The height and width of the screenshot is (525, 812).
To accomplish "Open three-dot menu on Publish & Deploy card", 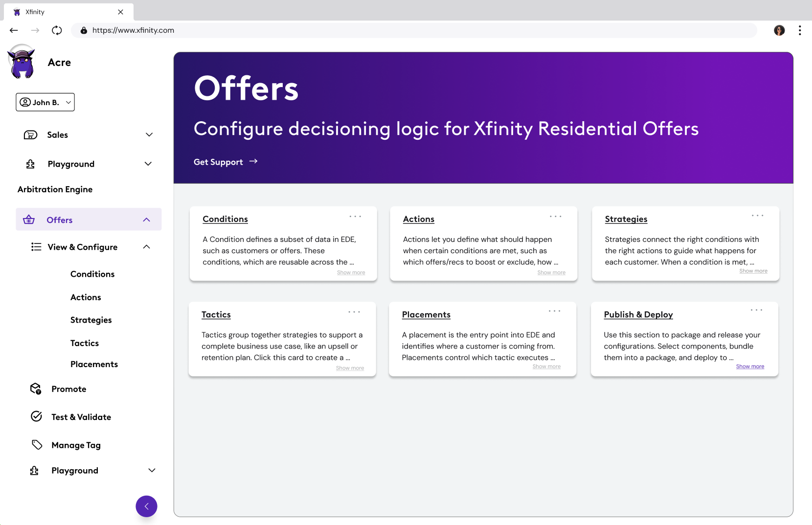I will coord(756,310).
